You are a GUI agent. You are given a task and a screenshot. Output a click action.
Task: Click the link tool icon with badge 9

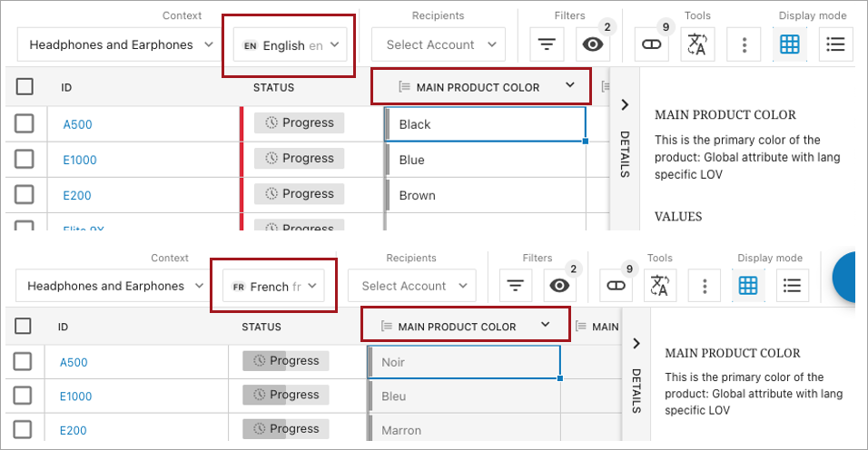pos(651,44)
